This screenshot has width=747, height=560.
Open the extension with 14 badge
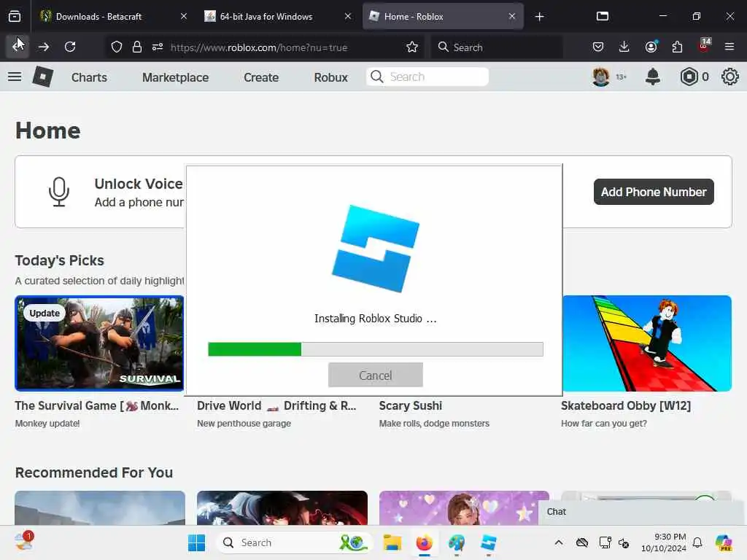704,46
